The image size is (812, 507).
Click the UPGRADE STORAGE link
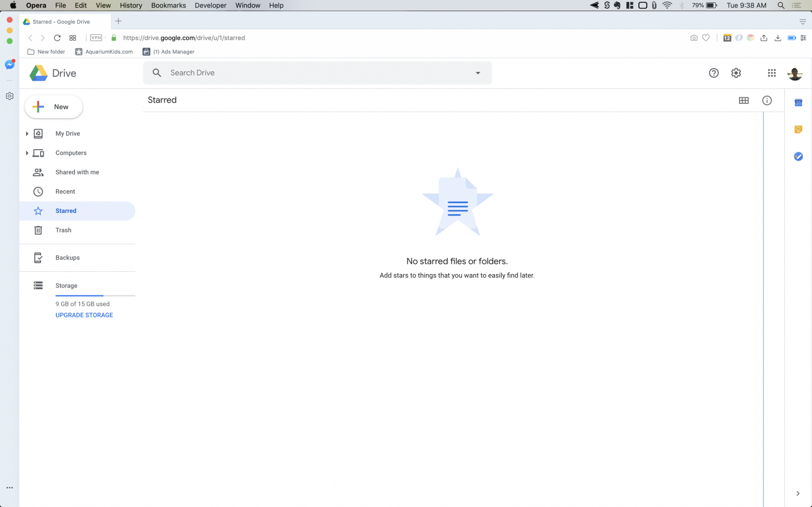[84, 315]
